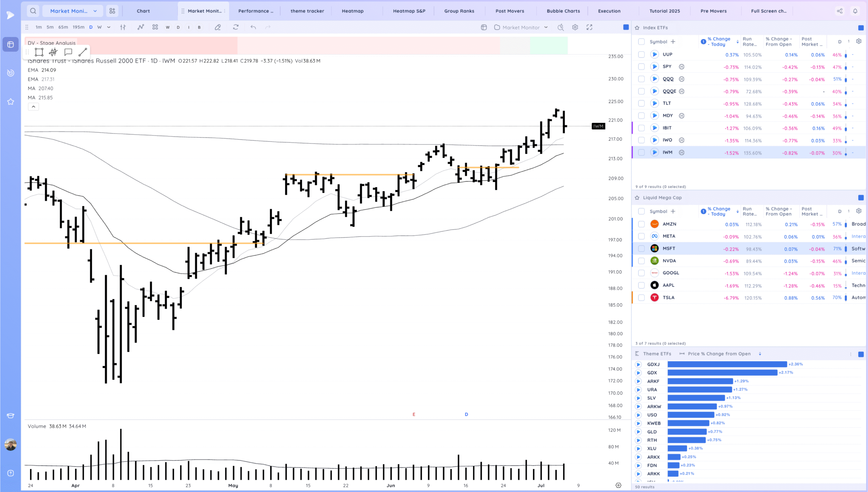
Task: Enter fullscreen chart mode icon
Action: (589, 27)
